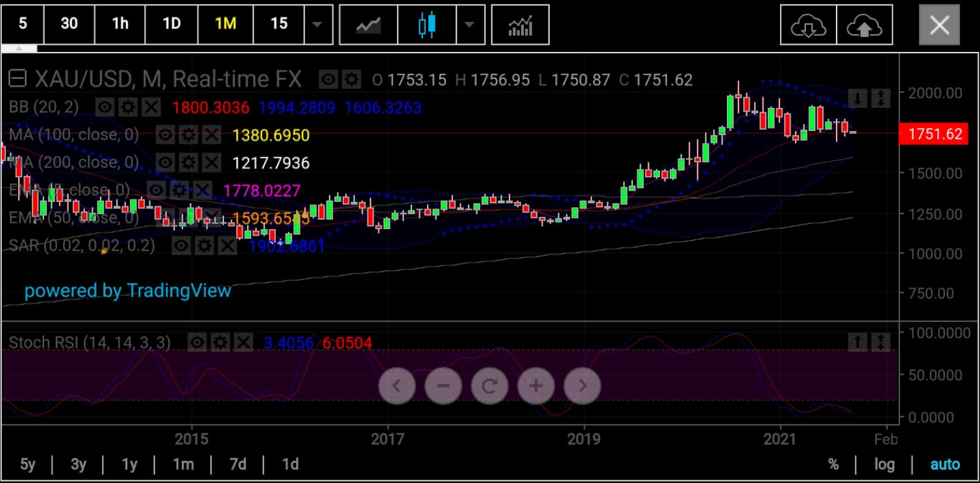
Task: Click the red 1751.62 price label
Action: [935, 134]
